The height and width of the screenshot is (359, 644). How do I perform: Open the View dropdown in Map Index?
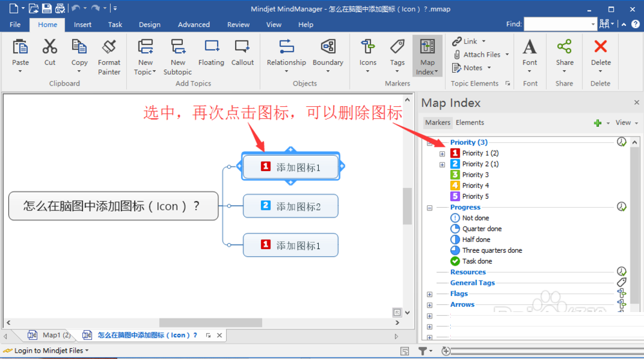[627, 122]
